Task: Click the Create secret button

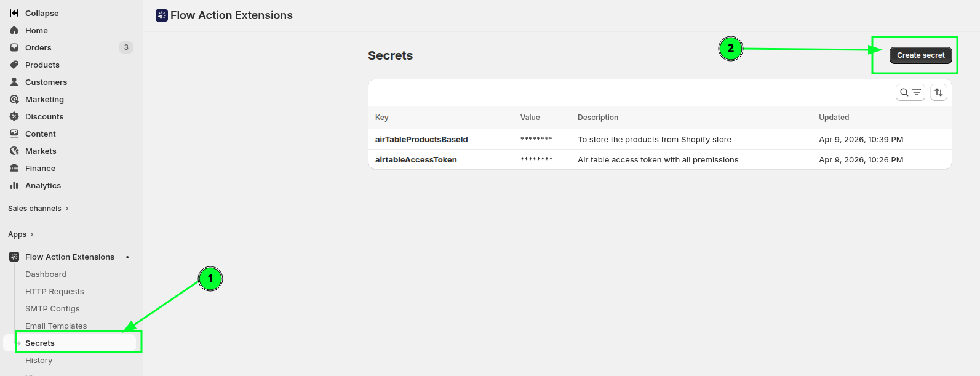Action: 920,55
